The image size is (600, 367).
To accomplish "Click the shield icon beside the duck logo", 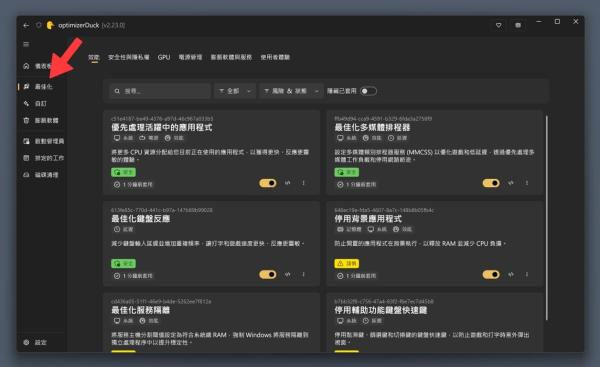I will click(x=39, y=25).
